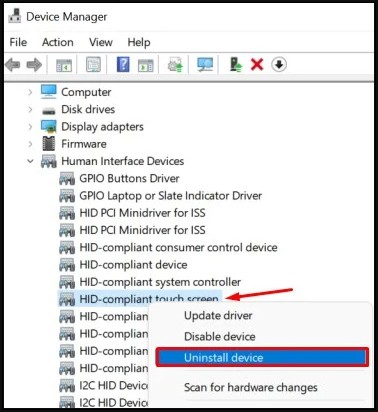378x412 pixels.
Task: Open the View menu
Action: click(x=101, y=42)
